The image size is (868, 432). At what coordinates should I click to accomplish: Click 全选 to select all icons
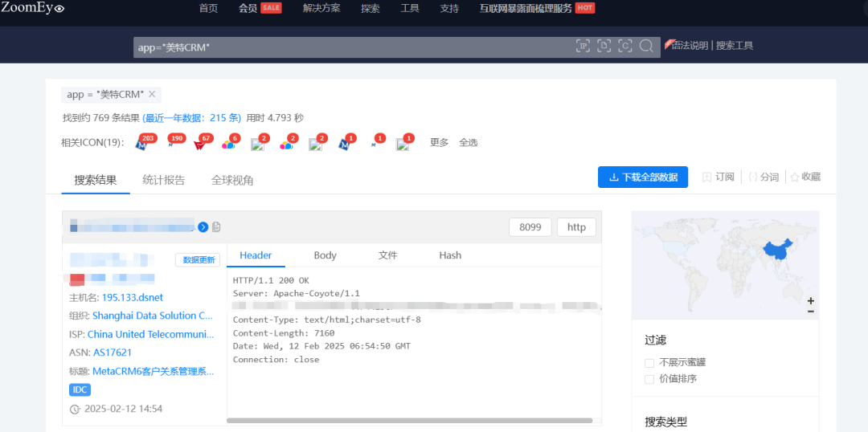469,143
